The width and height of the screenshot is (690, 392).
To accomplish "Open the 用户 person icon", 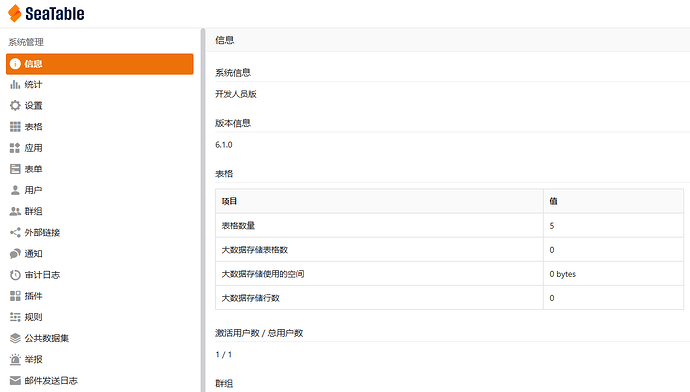I will point(15,190).
